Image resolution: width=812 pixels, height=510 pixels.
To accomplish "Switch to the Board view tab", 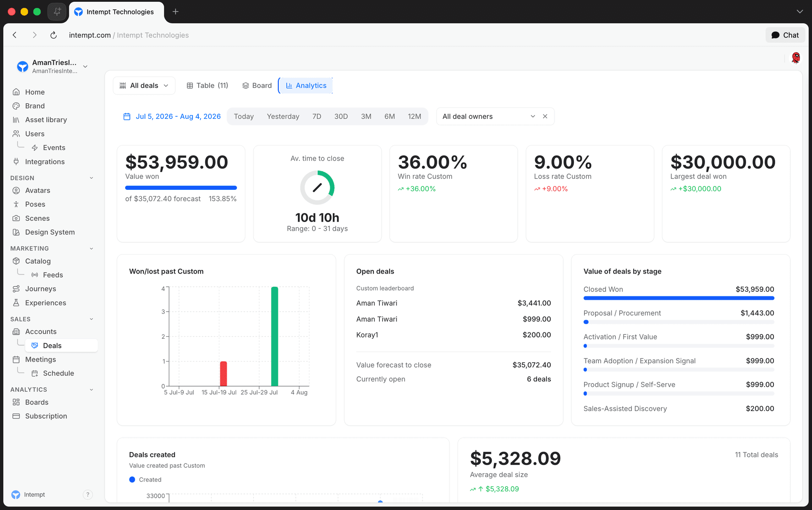I will tap(257, 85).
